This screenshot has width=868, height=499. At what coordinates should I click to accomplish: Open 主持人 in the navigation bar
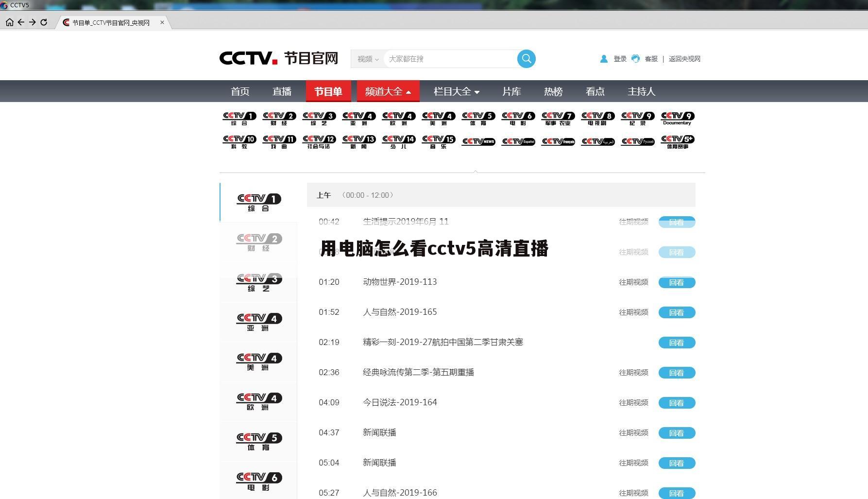tap(641, 91)
